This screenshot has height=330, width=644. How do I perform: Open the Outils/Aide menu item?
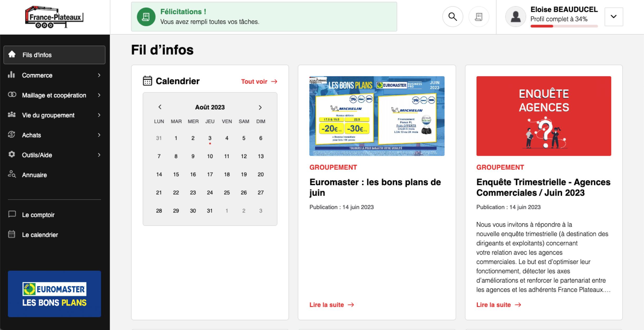coord(54,155)
